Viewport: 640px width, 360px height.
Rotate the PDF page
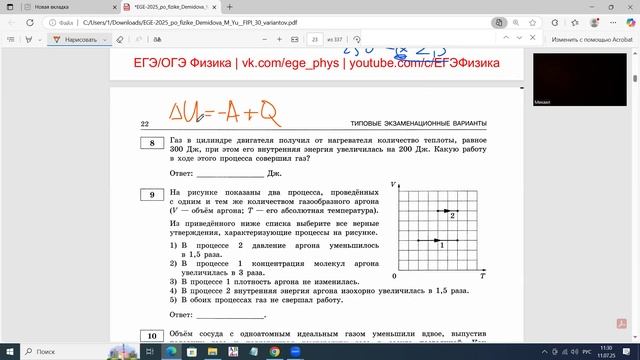(357, 40)
